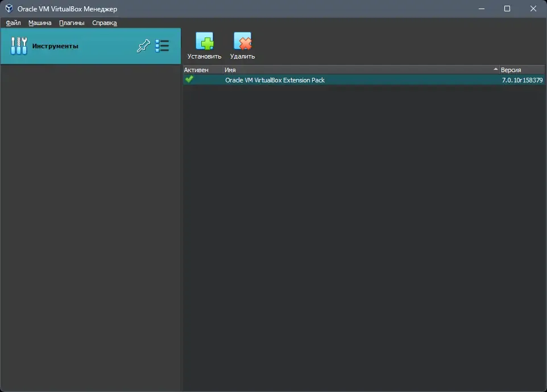Click the green plus Install extension icon

pyautogui.click(x=205, y=41)
